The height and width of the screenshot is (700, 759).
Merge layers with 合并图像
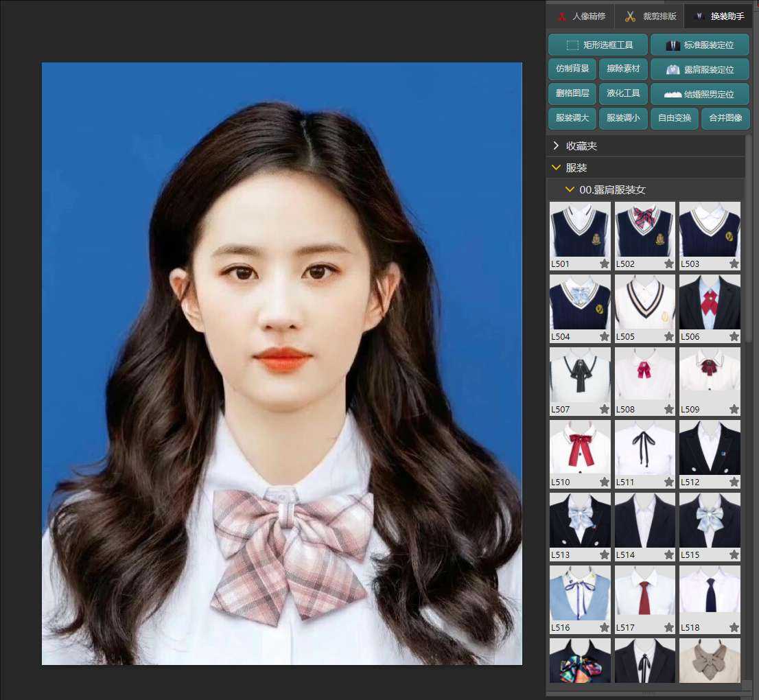pos(725,117)
